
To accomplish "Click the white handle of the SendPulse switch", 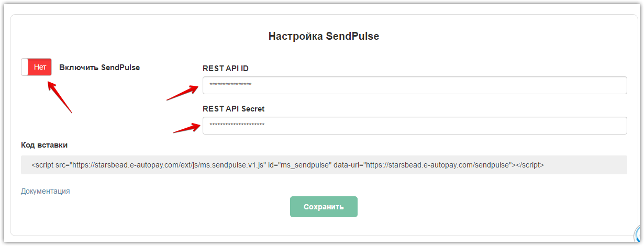I will (25, 67).
